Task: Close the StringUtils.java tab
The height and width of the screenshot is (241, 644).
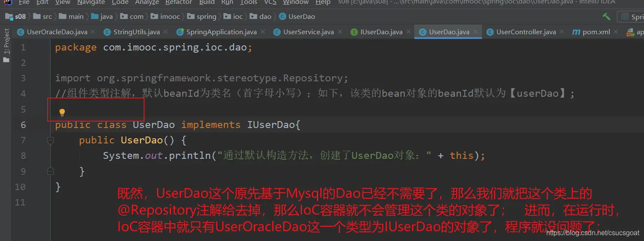Action: tap(166, 32)
